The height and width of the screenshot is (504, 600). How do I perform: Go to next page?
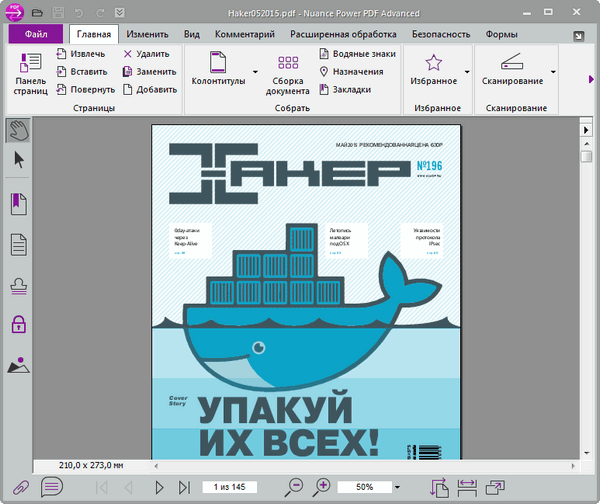click(x=159, y=487)
